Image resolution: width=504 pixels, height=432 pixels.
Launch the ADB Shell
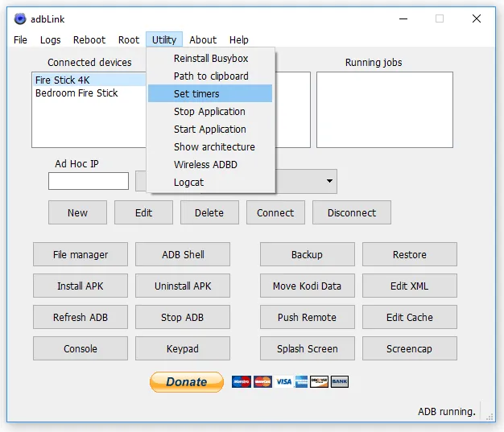(183, 254)
